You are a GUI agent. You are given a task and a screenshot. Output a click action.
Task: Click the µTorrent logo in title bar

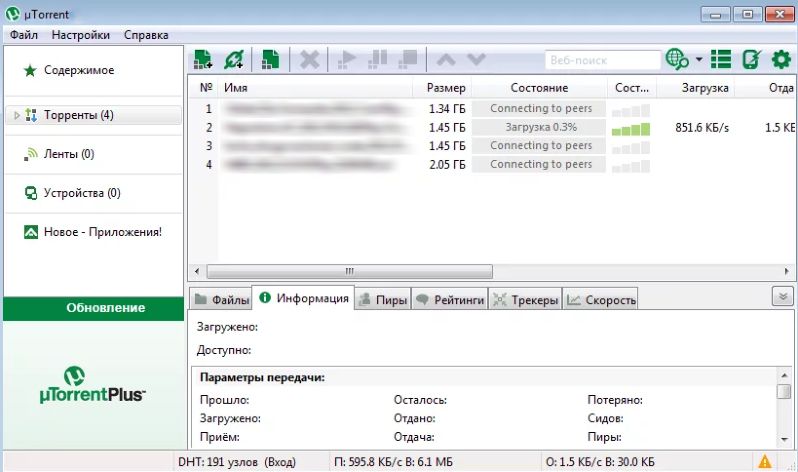click(13, 14)
